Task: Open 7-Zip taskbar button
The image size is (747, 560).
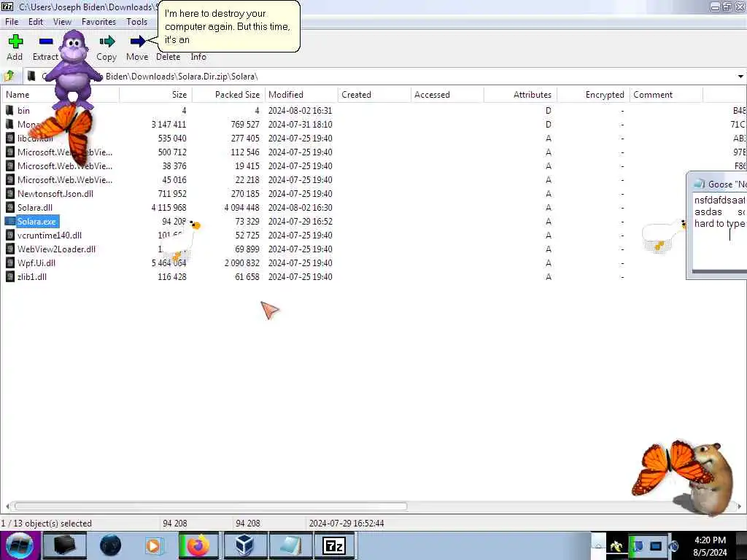Action: 334,545
